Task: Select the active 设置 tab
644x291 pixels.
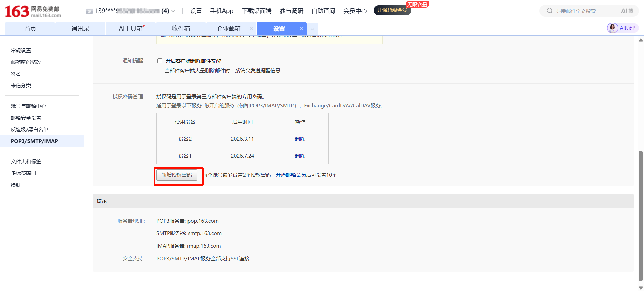Action: [279, 29]
